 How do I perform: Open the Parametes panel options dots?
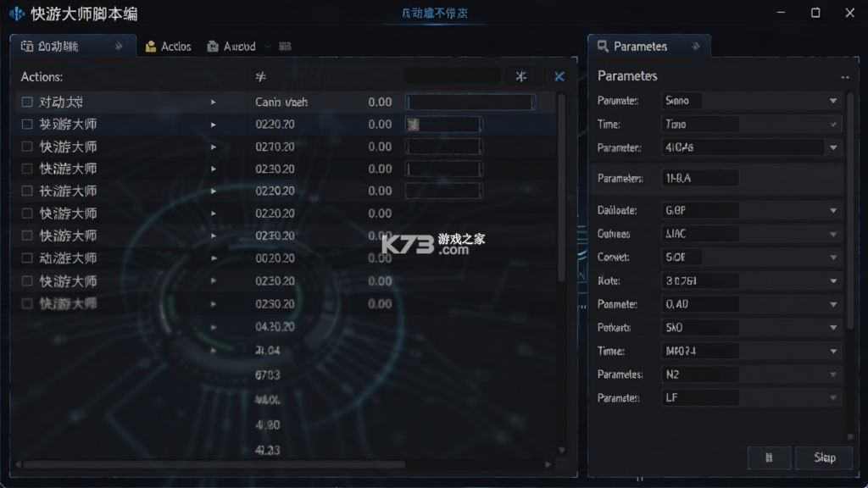tap(845, 77)
